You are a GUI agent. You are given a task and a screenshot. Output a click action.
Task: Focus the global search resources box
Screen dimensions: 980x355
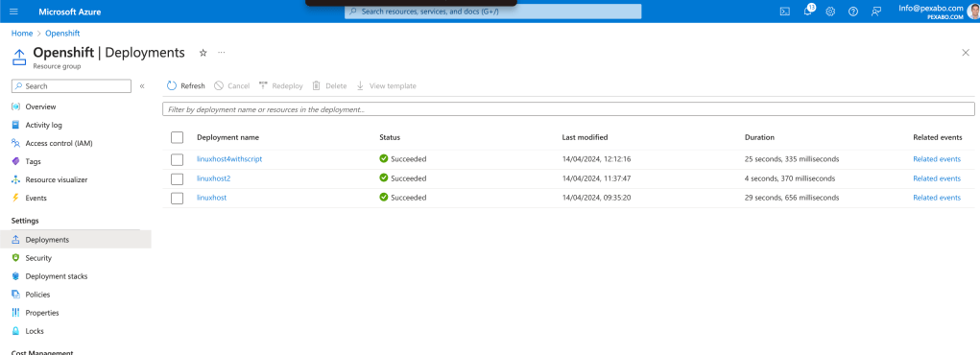492,12
